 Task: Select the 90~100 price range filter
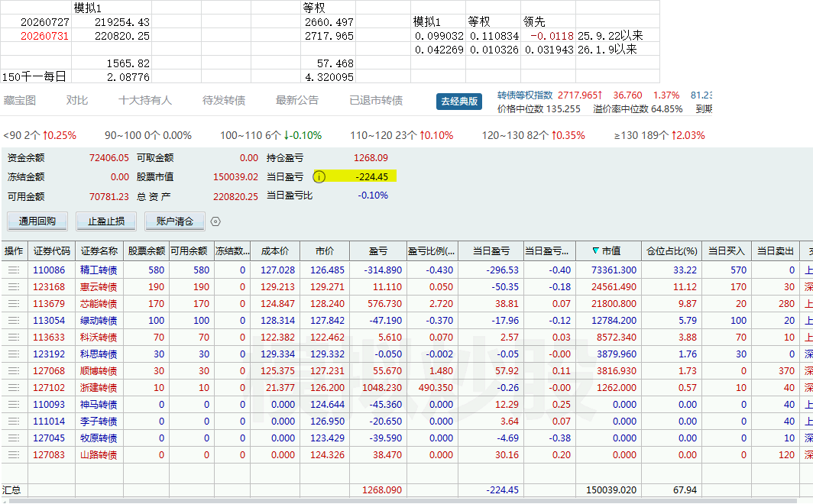coord(147,135)
